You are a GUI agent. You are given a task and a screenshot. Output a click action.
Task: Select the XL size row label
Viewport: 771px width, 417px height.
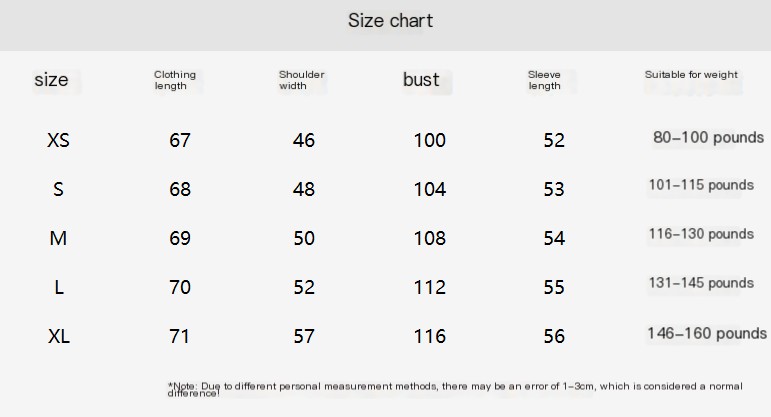(59, 336)
